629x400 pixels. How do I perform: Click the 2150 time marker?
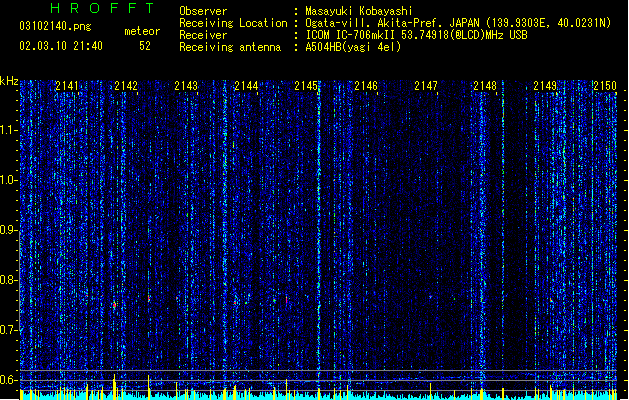tap(605, 86)
